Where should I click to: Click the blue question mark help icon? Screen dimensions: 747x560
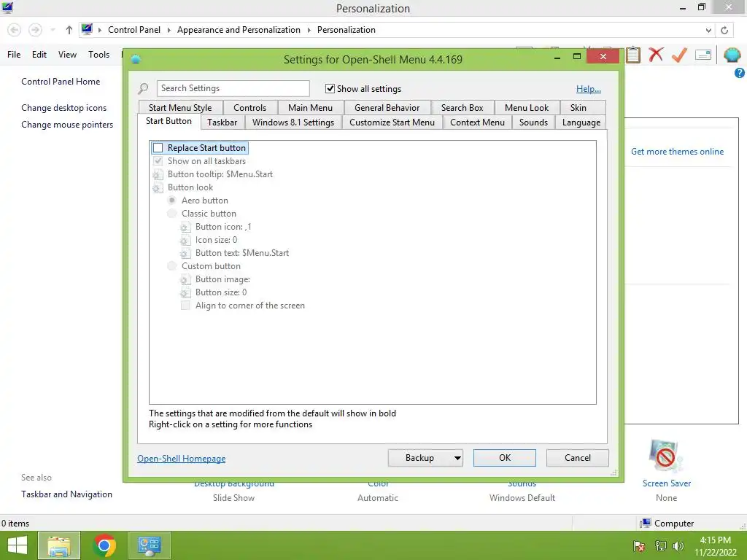click(x=740, y=73)
